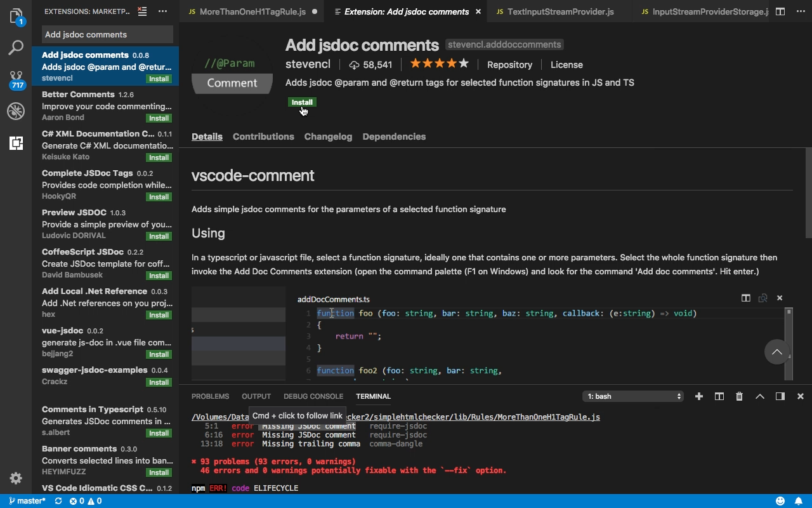
Task: Install the vue-jsdoc extension
Action: tap(159, 354)
